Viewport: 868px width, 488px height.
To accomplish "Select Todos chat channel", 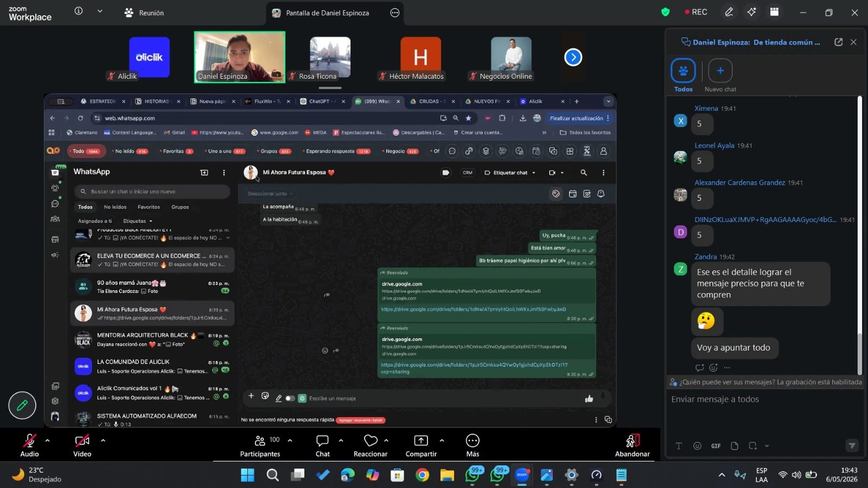I will point(683,75).
